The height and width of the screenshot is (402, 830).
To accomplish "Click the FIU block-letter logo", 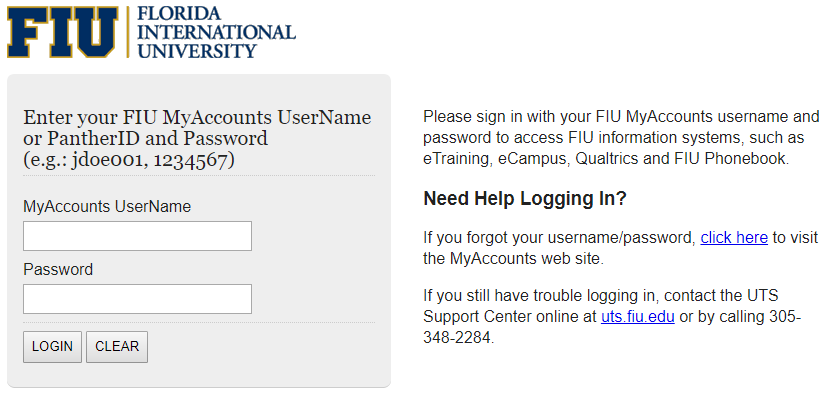I will pyautogui.click(x=62, y=32).
